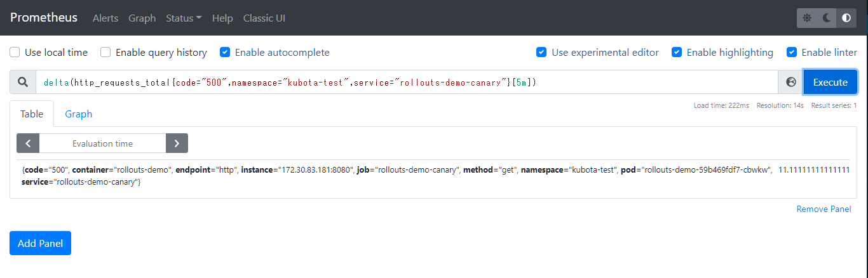
Task: Click the Remove Panel link
Action: pyautogui.click(x=824, y=209)
